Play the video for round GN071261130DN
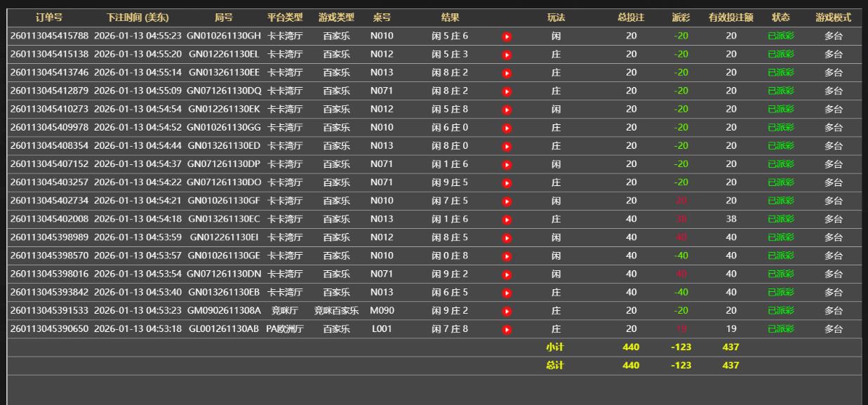The width and height of the screenshot is (868, 405). [x=507, y=274]
